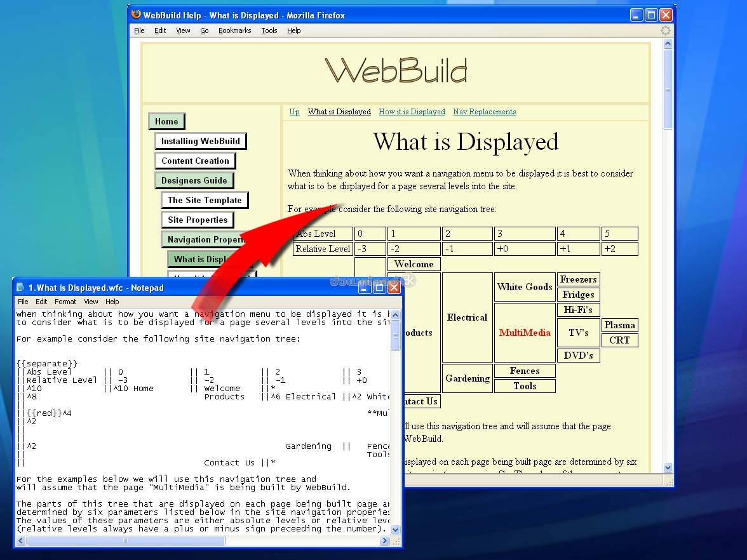Follow the Up link
The width and height of the screenshot is (747, 560).
pos(295,112)
